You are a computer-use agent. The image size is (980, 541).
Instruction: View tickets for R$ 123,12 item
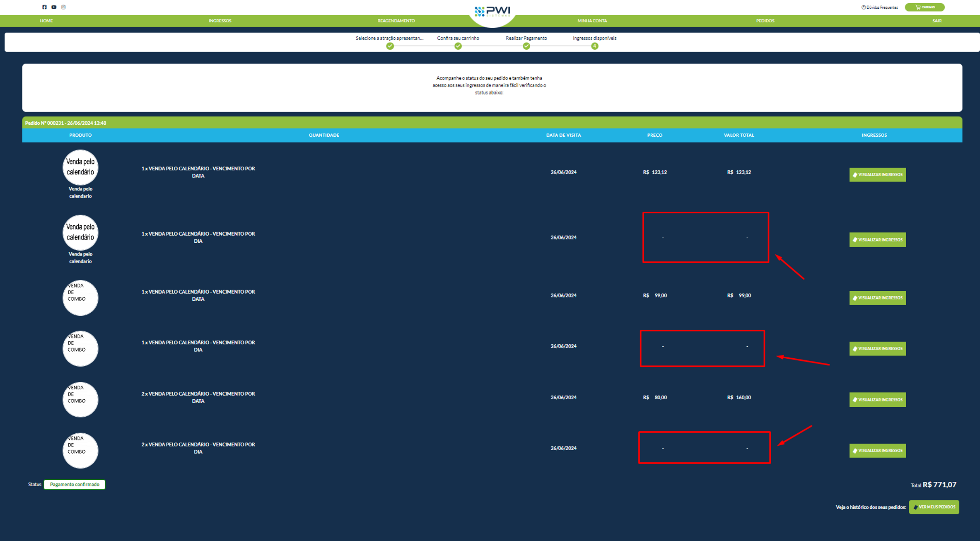[x=877, y=175]
